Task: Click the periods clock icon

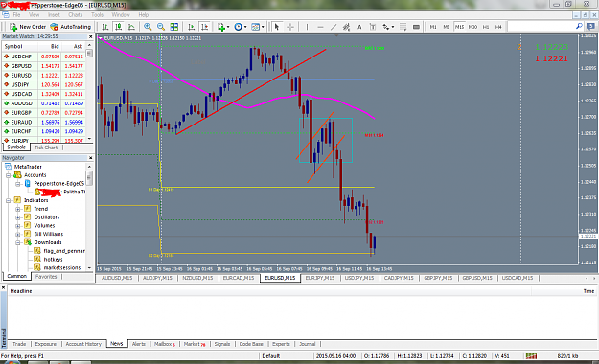Action: (x=238, y=27)
